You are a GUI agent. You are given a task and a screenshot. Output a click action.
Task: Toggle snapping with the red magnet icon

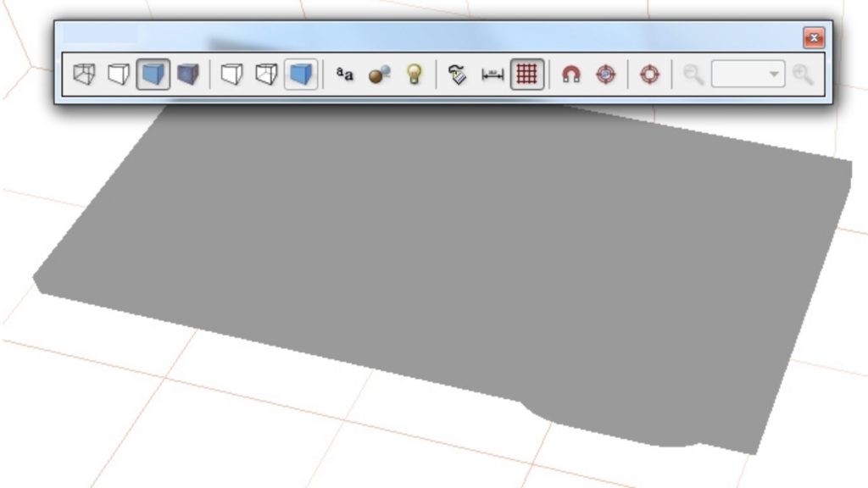[x=571, y=75]
